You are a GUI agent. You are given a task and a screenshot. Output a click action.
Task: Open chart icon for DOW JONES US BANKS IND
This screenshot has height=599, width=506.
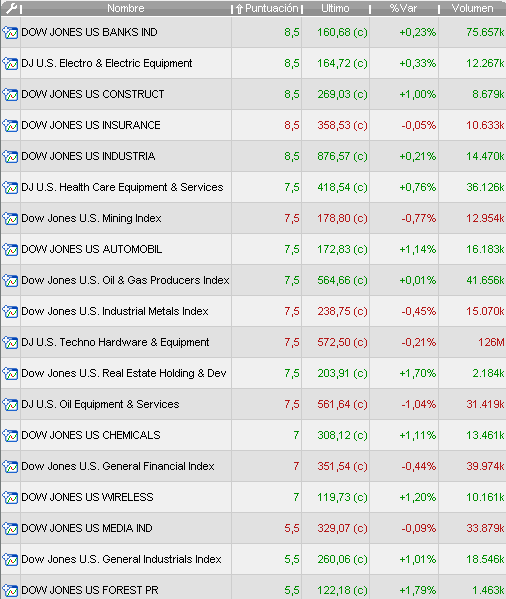(10, 32)
